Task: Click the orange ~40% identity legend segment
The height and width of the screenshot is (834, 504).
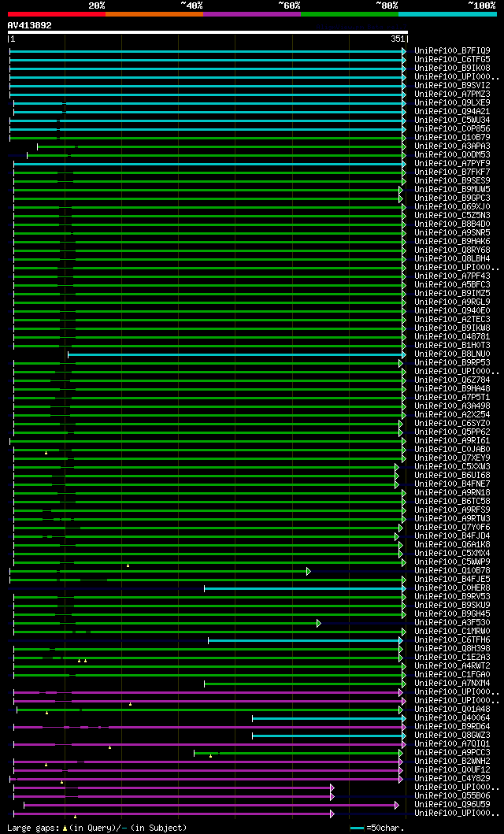Action: (154, 13)
